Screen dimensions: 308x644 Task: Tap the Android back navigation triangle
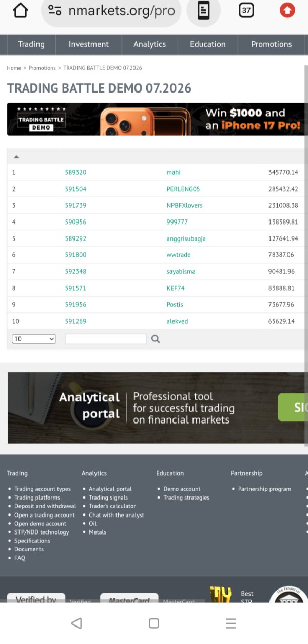pyautogui.click(x=76, y=623)
